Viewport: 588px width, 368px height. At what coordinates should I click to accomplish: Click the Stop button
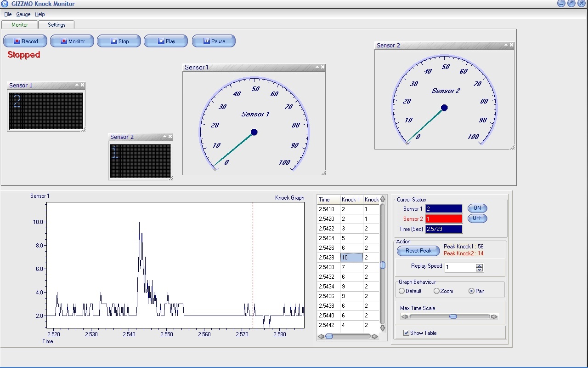pos(119,41)
